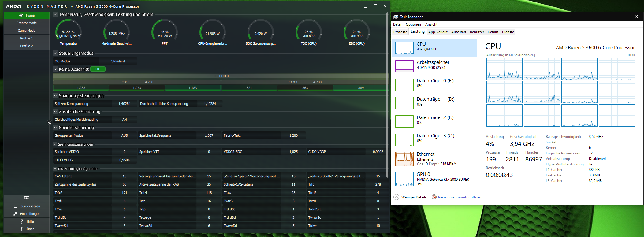This screenshot has height=237, width=644.
Task: Open the Optionen menu in Task-Manager
Action: pos(413,24)
